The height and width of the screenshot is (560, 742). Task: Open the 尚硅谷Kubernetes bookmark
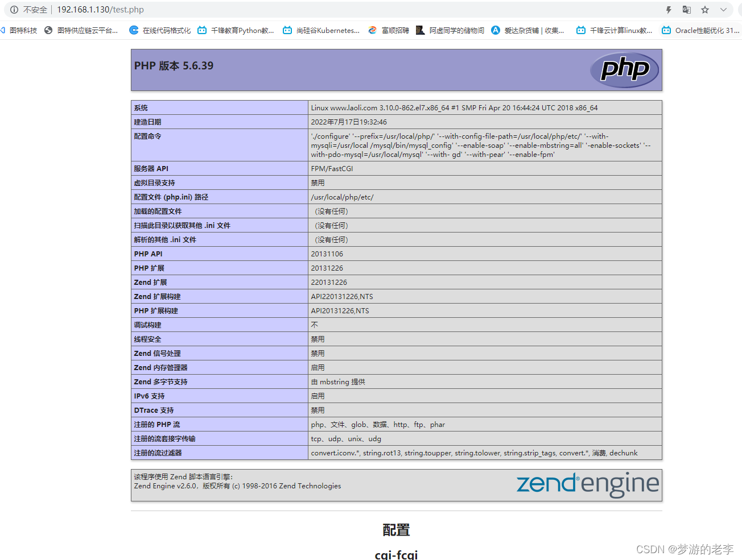(x=321, y=30)
